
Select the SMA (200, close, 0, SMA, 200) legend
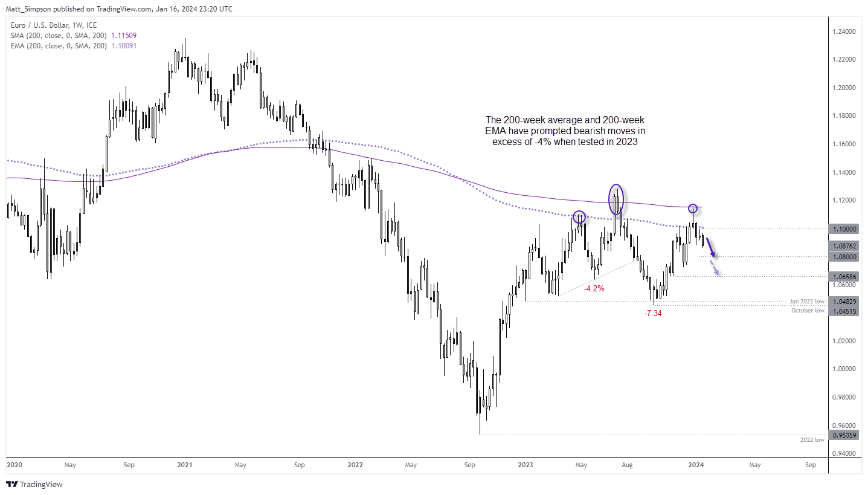pyautogui.click(x=59, y=36)
